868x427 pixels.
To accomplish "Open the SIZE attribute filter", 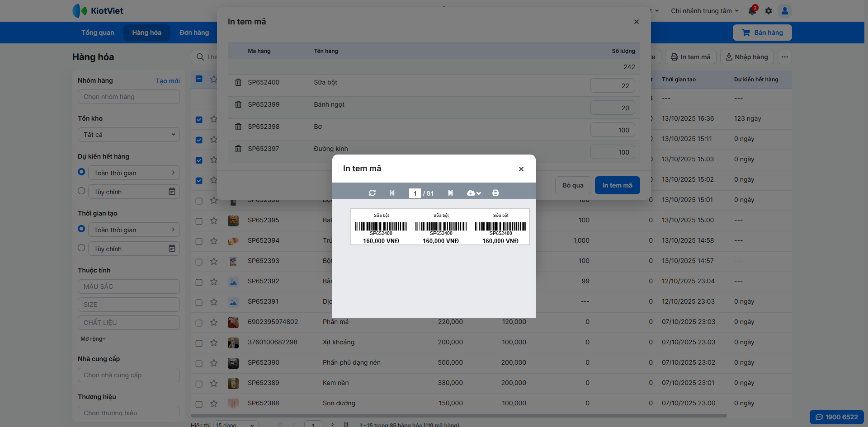I will [129, 305].
